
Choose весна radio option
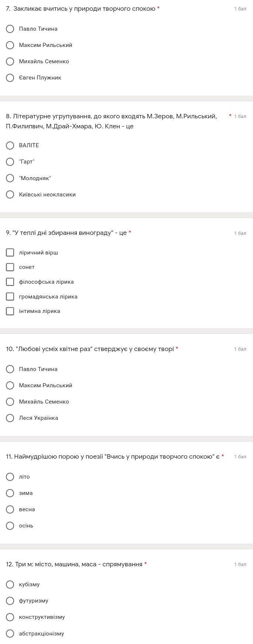10,509
